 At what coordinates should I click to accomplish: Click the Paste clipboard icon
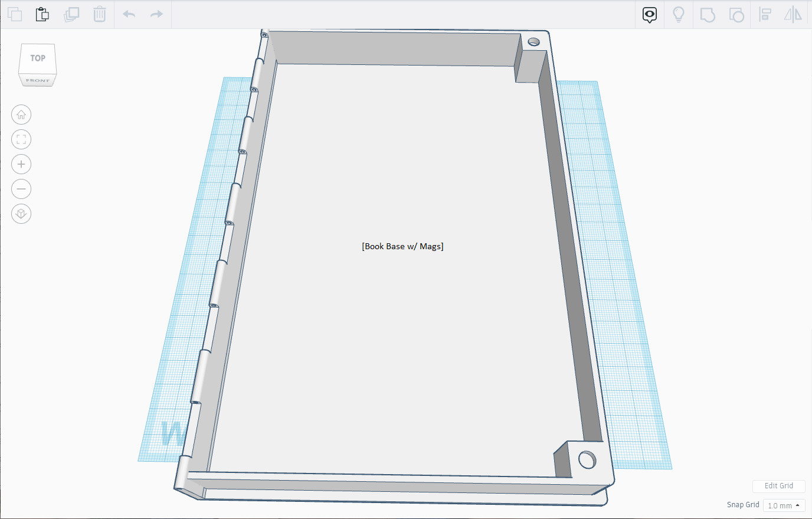pyautogui.click(x=42, y=14)
